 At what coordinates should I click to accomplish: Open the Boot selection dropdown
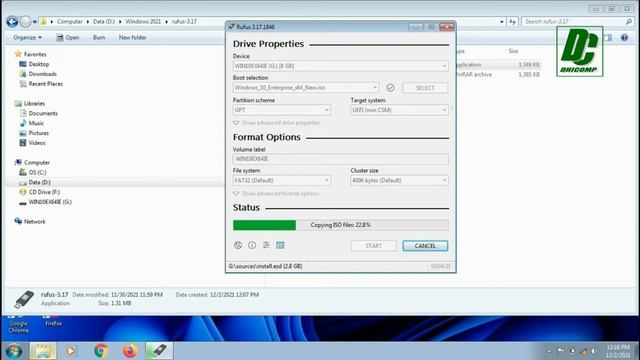306,88
